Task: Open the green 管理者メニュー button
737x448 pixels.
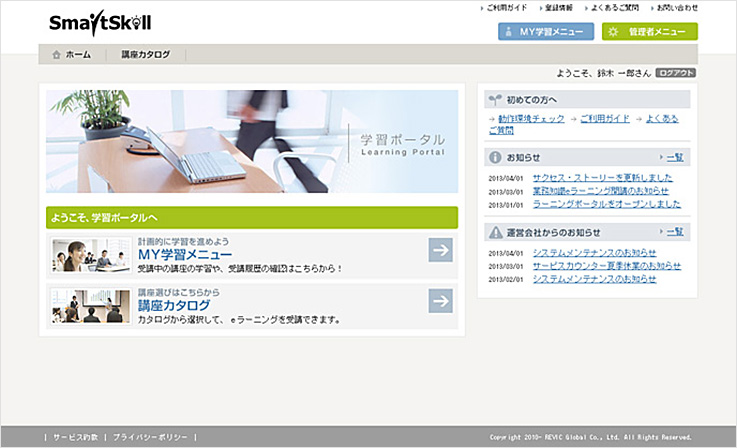Action: click(x=650, y=32)
